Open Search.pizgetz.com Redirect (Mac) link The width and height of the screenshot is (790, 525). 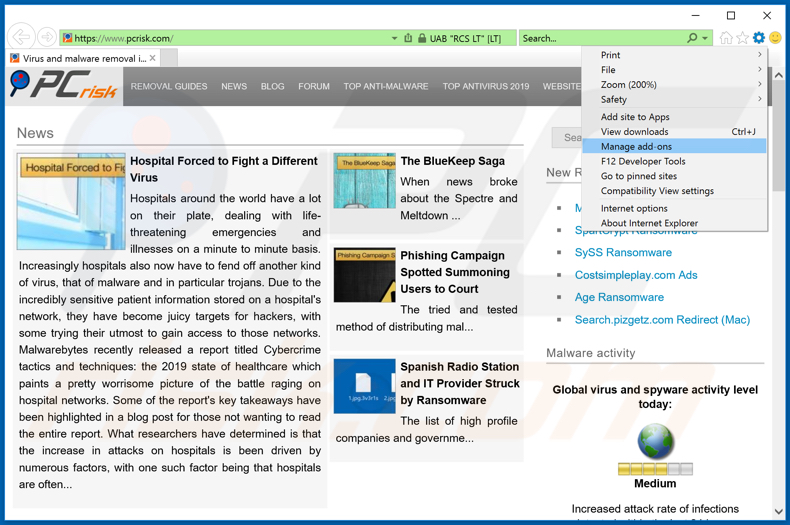tap(663, 320)
